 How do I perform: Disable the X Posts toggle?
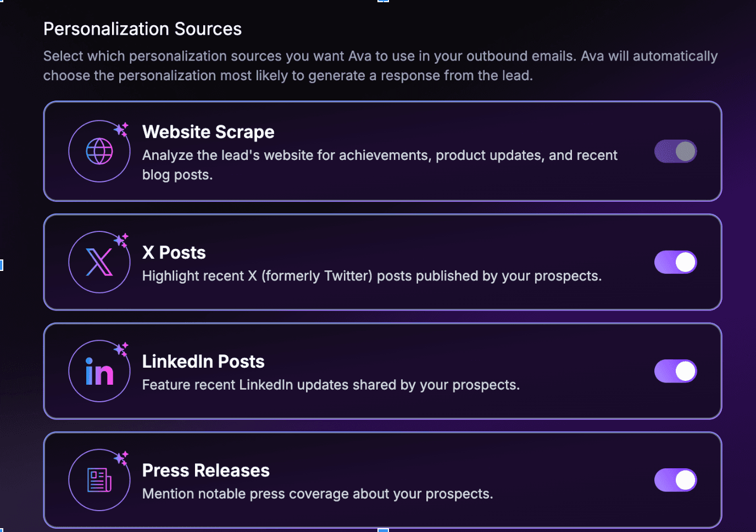pos(675,262)
